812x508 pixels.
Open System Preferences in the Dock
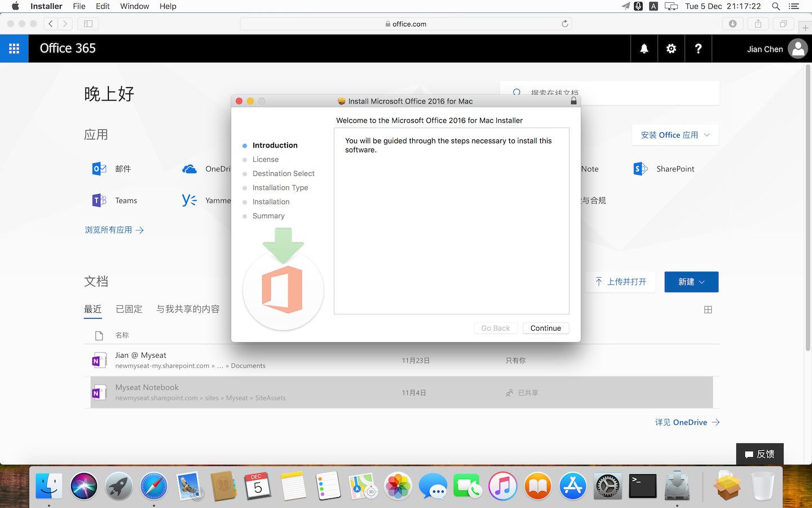click(608, 486)
